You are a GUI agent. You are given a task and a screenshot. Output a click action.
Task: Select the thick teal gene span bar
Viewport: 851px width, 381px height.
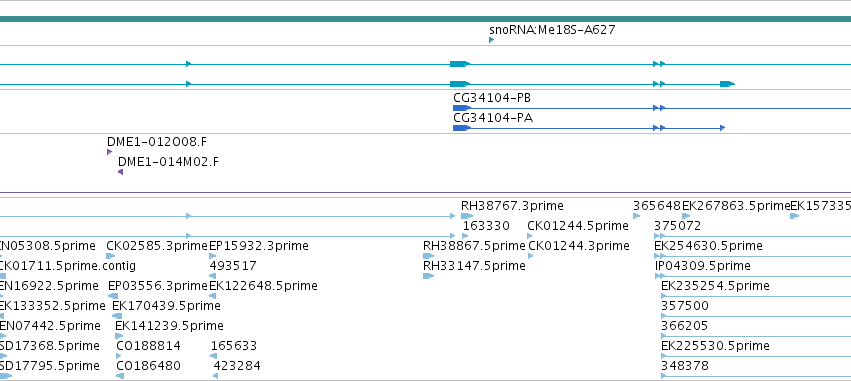[426, 19]
